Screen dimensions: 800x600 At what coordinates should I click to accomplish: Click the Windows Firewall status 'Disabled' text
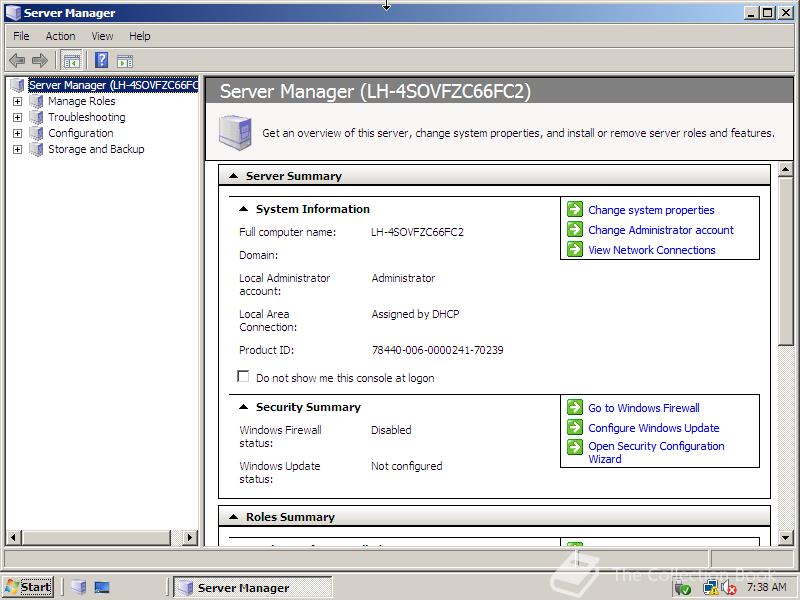coord(391,430)
